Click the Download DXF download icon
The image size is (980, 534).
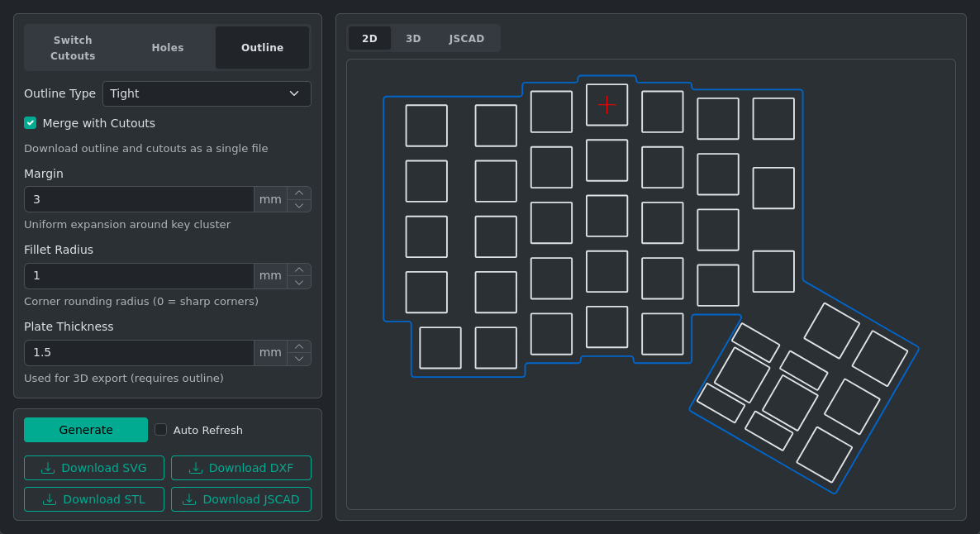196,467
